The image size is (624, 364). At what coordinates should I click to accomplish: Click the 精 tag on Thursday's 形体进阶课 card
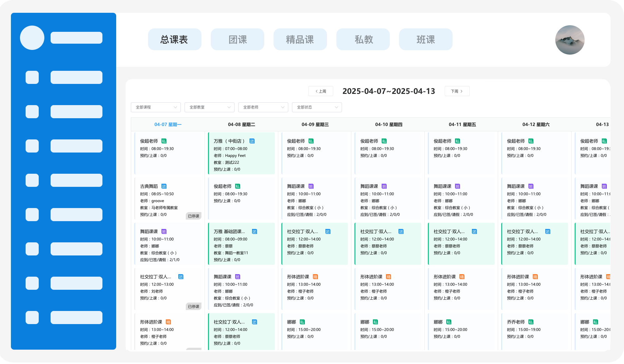pyautogui.click(x=389, y=277)
